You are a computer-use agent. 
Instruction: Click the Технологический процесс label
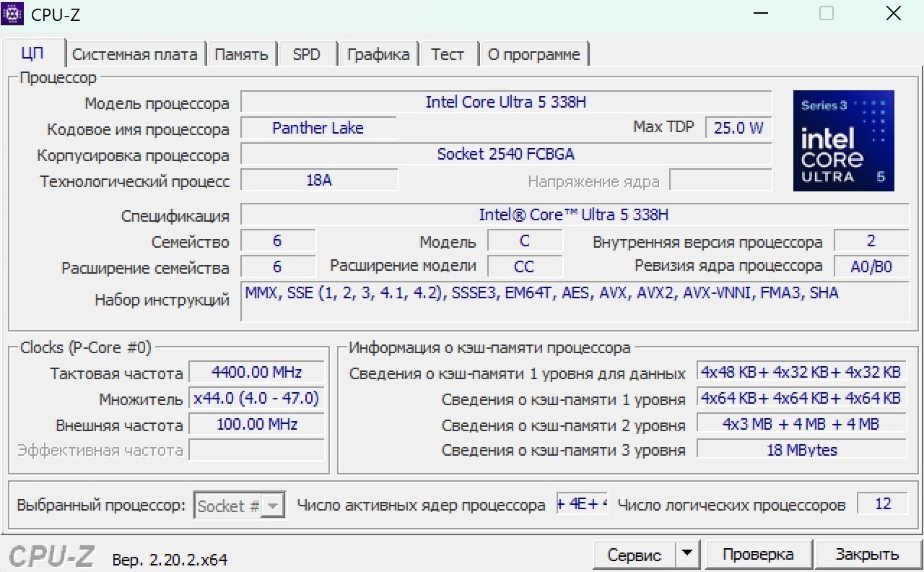click(x=135, y=182)
